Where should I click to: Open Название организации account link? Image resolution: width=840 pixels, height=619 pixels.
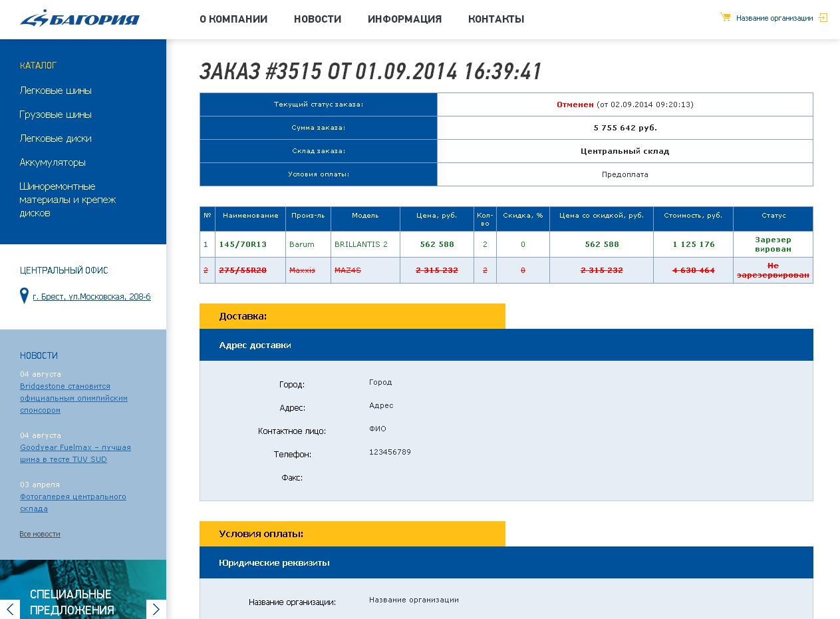pyautogui.click(x=774, y=18)
